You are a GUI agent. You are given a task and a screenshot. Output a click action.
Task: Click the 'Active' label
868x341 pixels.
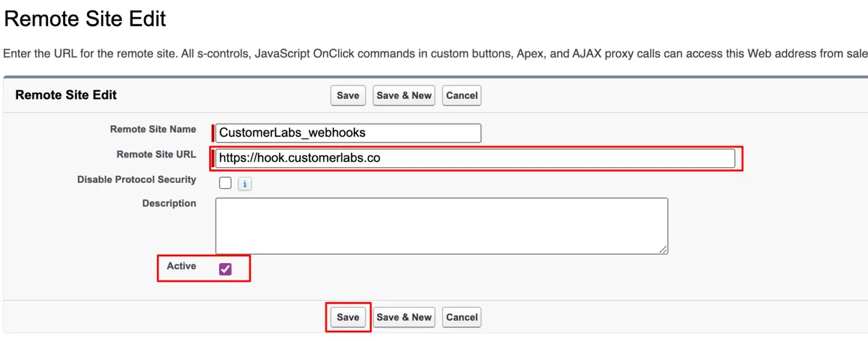(x=181, y=266)
